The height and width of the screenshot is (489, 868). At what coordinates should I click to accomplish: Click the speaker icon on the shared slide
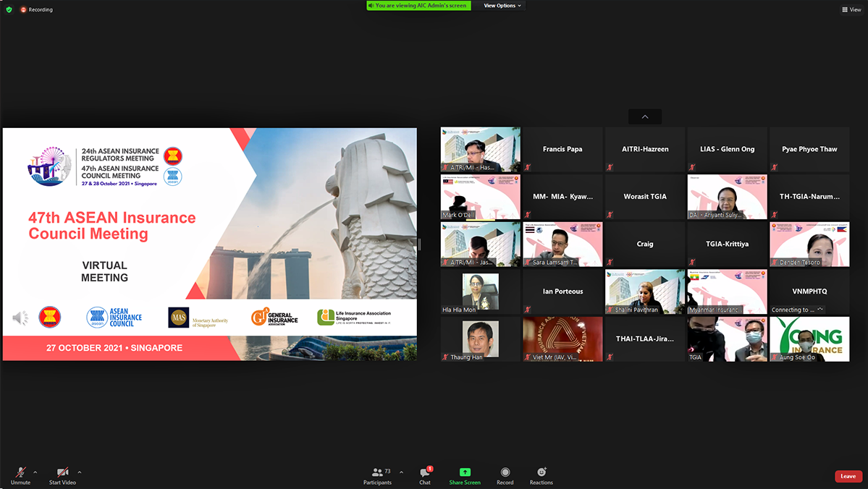coord(20,318)
